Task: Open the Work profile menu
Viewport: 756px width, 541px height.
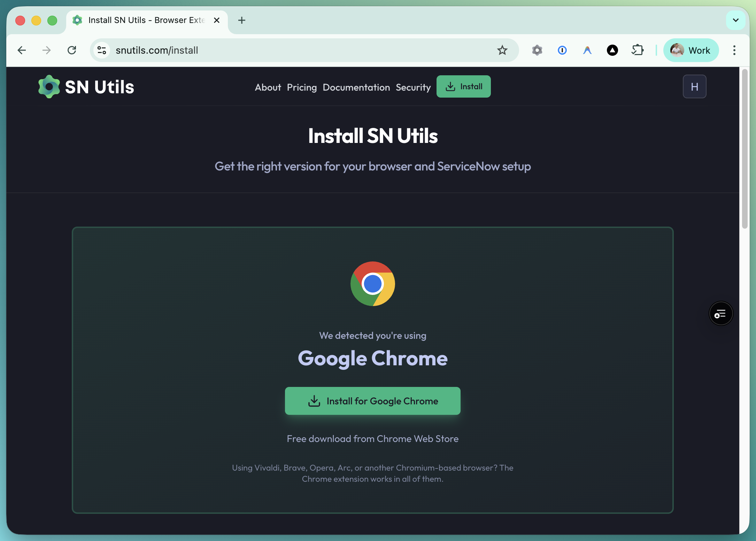Action: tap(691, 50)
